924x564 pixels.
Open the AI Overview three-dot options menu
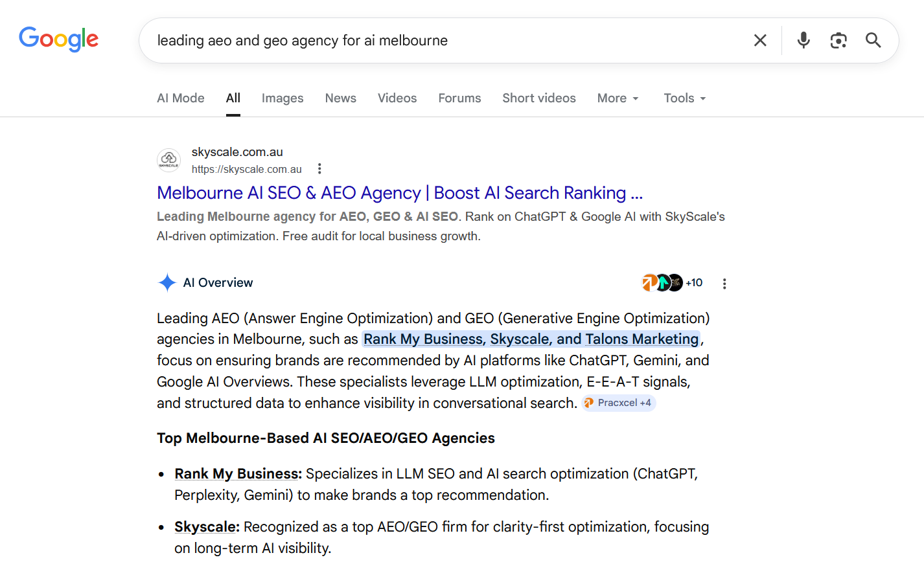[724, 284]
